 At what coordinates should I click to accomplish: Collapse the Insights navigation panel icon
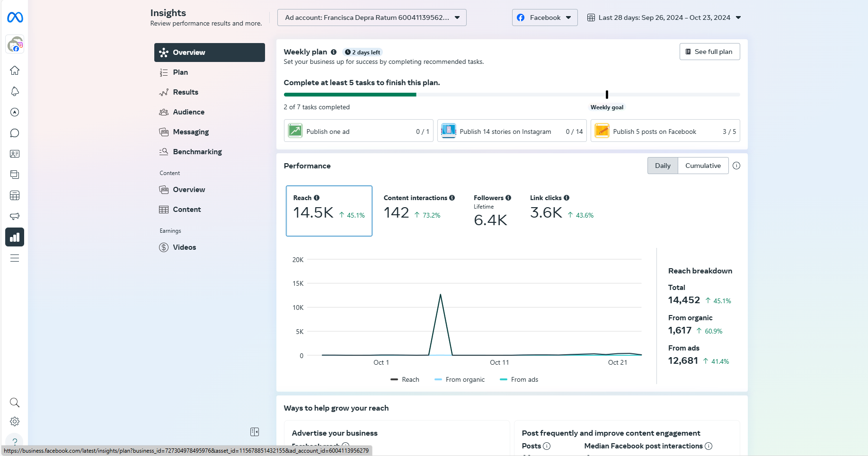pyautogui.click(x=255, y=432)
